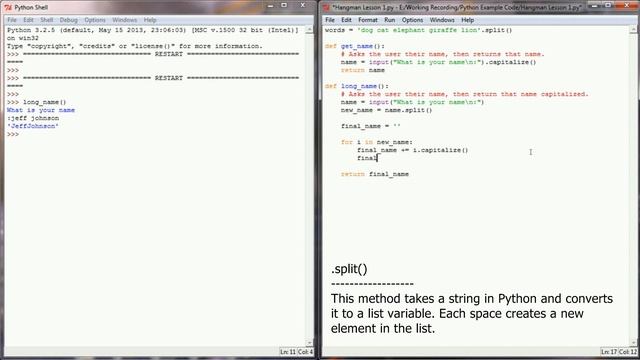Screen dimensions: 640x360
Task: Minimize the Python Shell window
Action: click(x=270, y=6)
